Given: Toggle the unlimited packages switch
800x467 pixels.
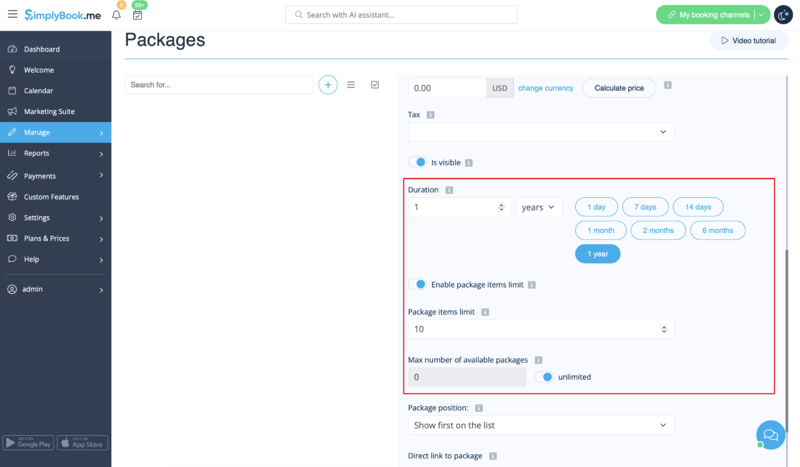Looking at the screenshot, I should [x=544, y=377].
